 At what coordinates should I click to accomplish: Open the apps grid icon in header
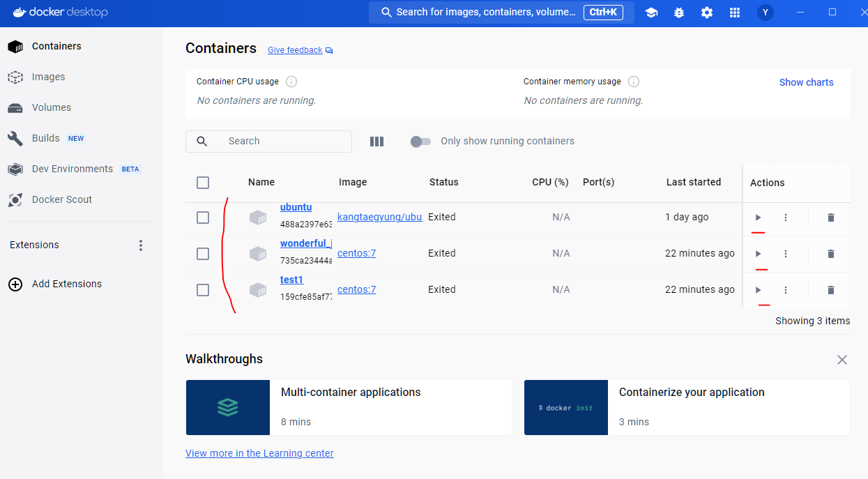click(734, 13)
